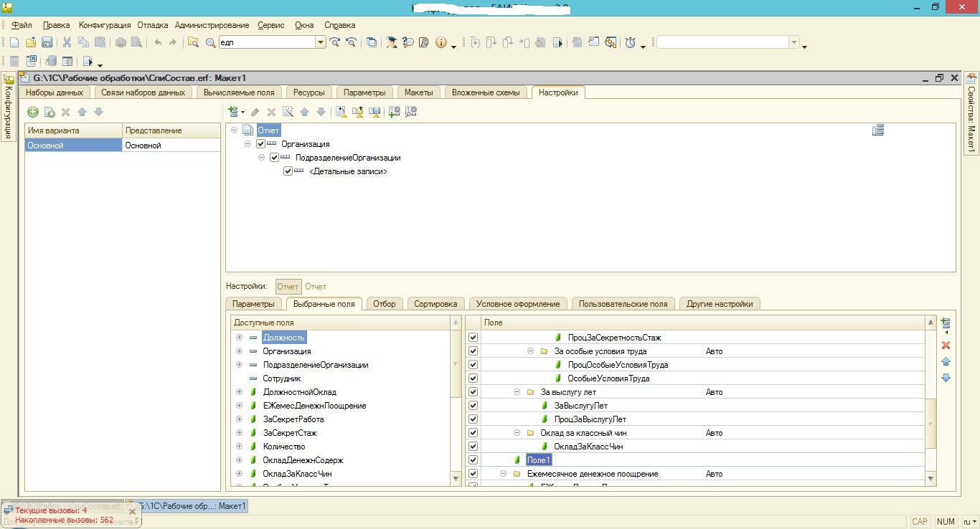Image resolution: width=980 pixels, height=529 pixels.
Task: Toggle the Детальные записи checkbox
Action: [x=288, y=171]
